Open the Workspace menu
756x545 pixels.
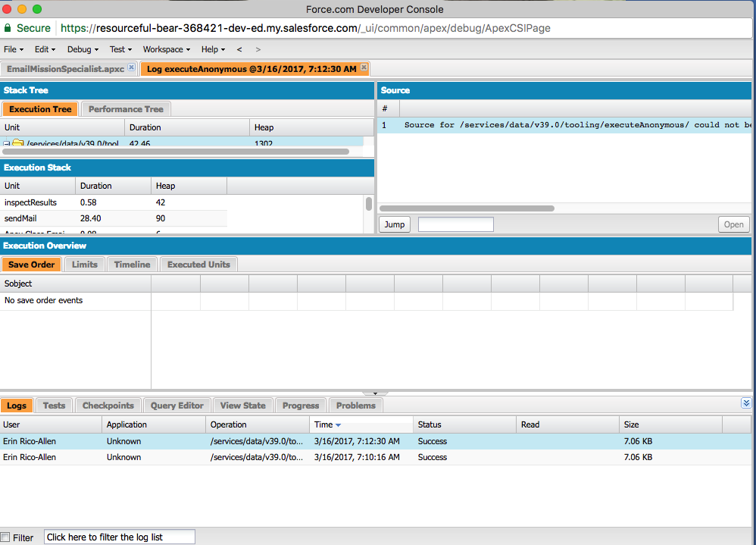(x=167, y=49)
